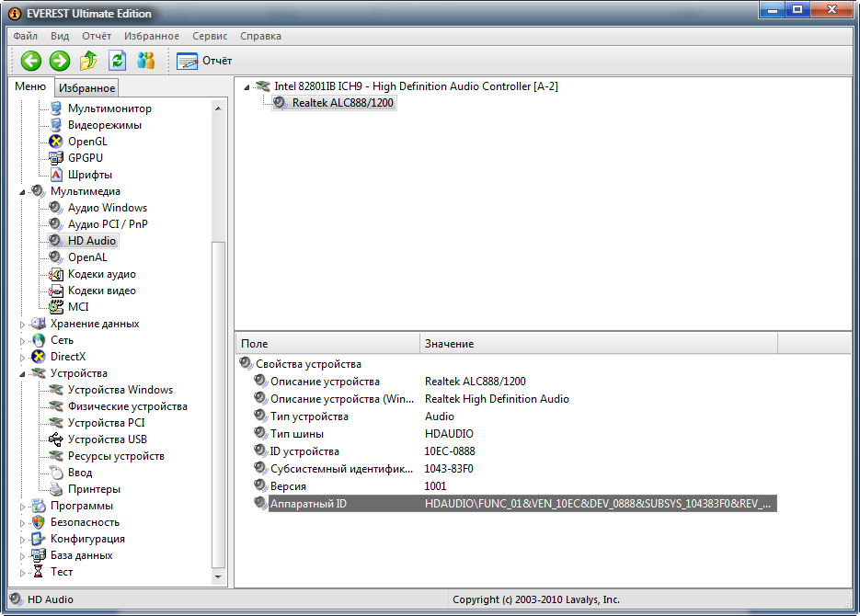The height and width of the screenshot is (616, 860).
Task: Expand the База данных tree node
Action: (22, 555)
